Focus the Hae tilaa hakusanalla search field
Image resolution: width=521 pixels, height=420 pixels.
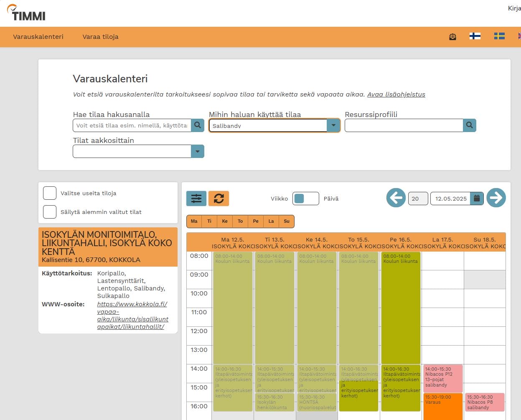132,125
